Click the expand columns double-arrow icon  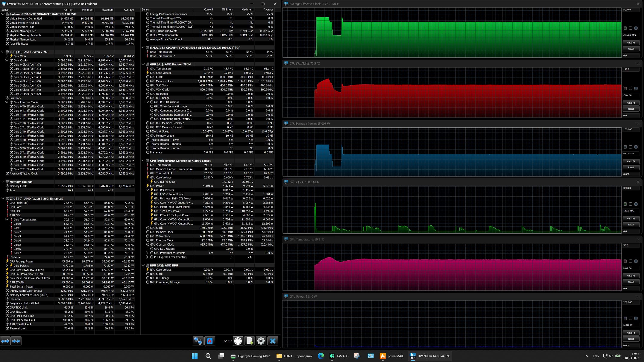pyautogui.click(x=5, y=341)
